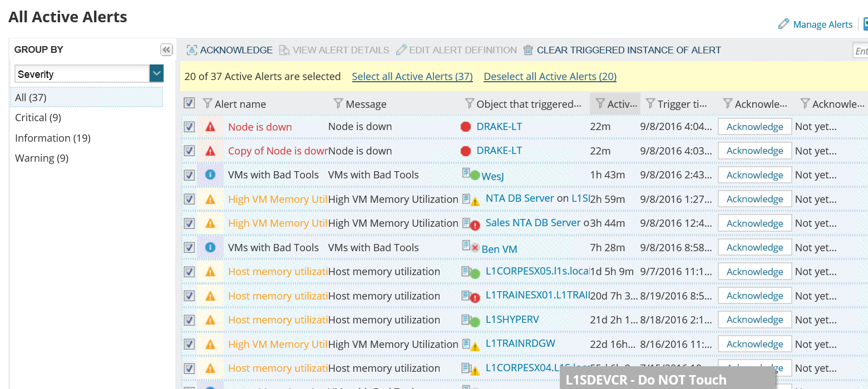
Task: Filter the Object that triggered column
Action: point(470,103)
